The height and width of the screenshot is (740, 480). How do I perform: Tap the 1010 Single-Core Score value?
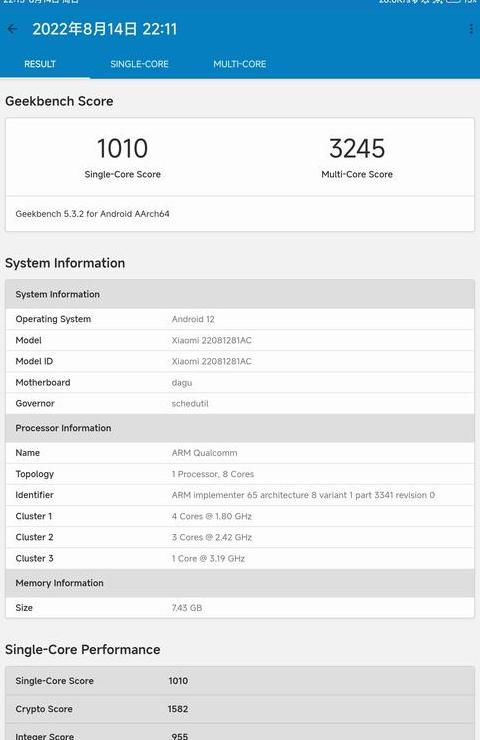coord(122,148)
